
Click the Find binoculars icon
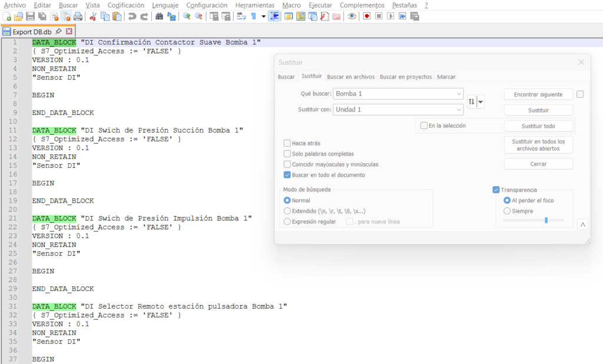click(159, 16)
